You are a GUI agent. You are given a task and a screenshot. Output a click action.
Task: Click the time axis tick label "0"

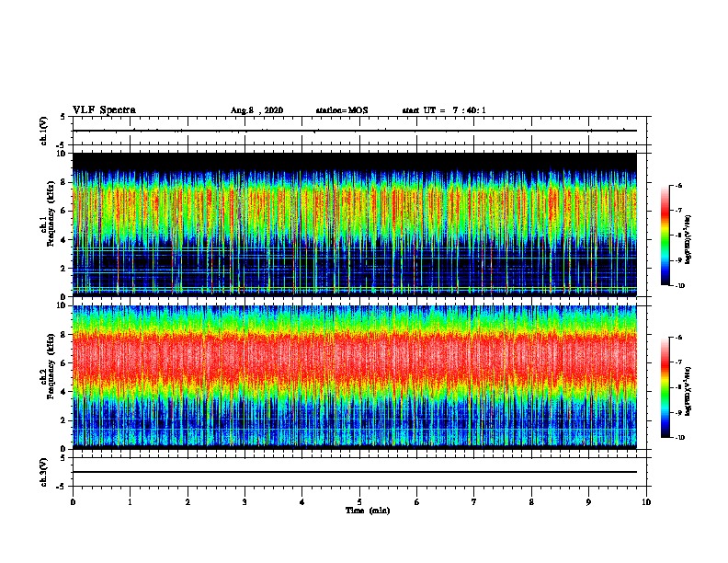(x=73, y=502)
